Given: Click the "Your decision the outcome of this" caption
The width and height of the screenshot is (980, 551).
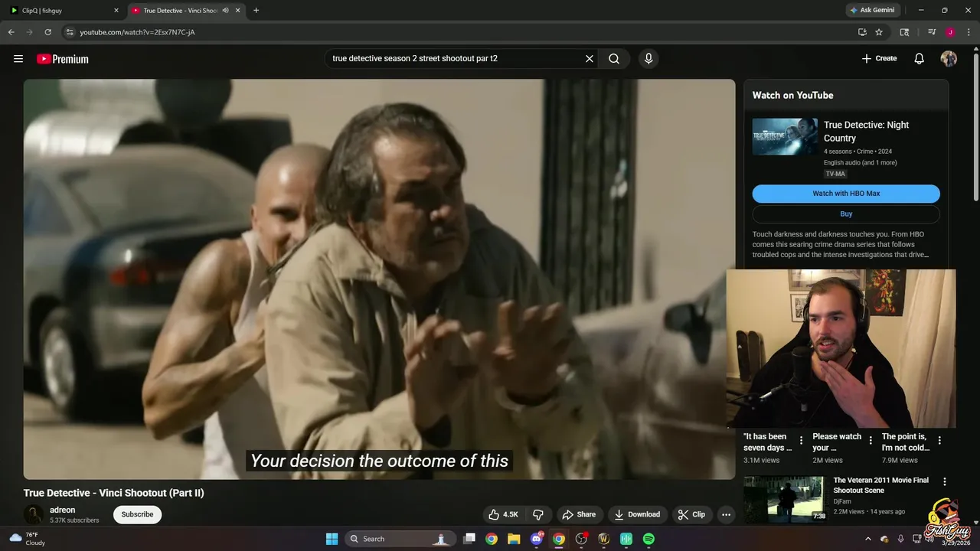Looking at the screenshot, I should pyautogui.click(x=379, y=461).
